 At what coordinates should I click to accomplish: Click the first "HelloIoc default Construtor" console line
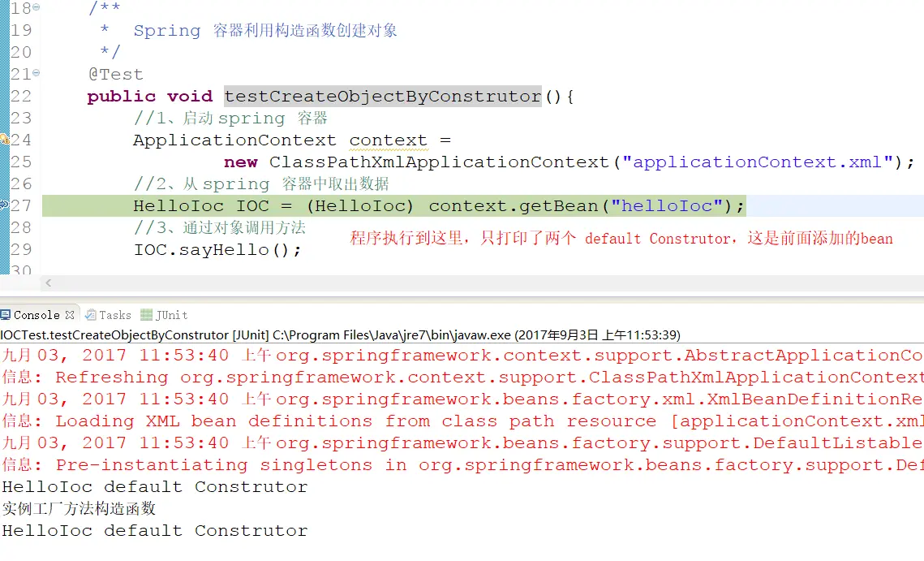point(154,486)
